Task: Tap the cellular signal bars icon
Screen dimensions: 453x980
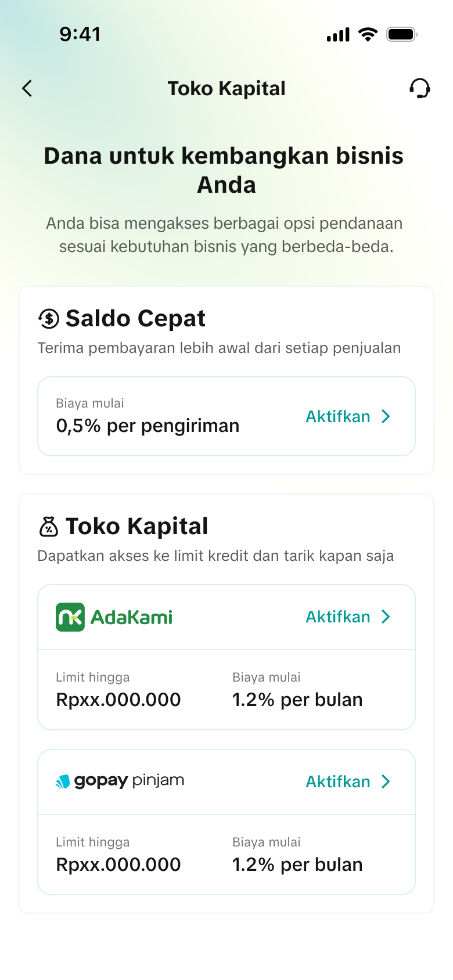Action: 338,35
